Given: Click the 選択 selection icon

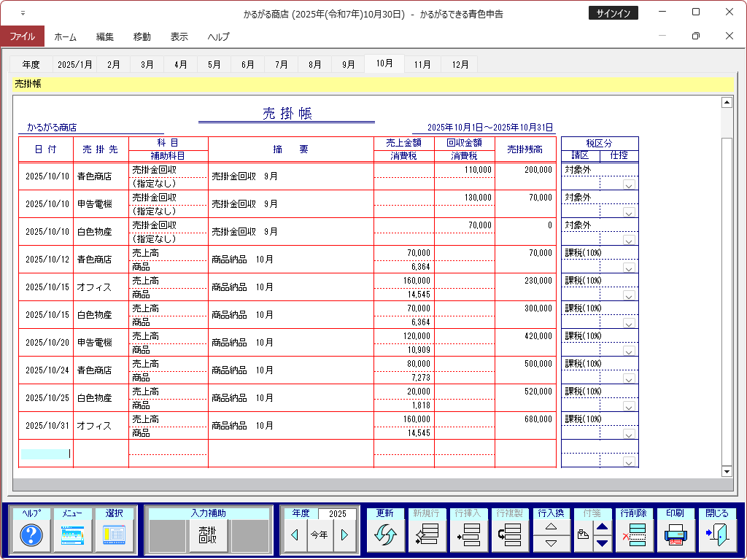Looking at the screenshot, I should coord(115,536).
